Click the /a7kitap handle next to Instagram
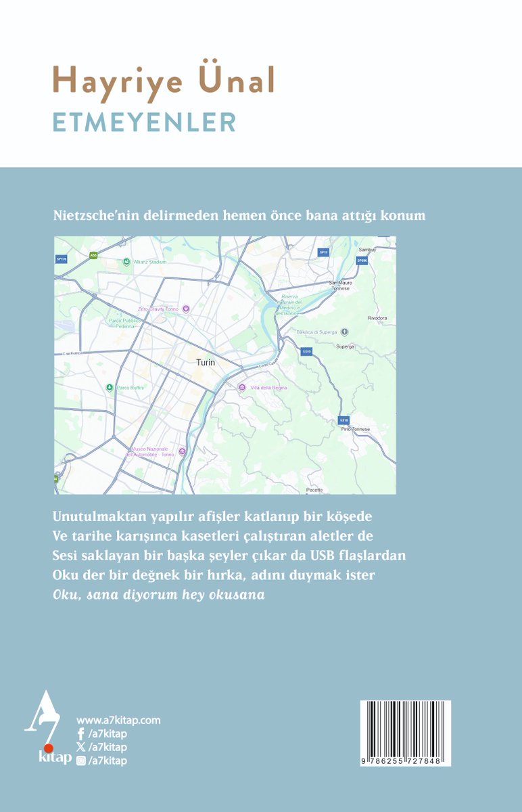Viewport: 522px width, 812px height. point(108,761)
